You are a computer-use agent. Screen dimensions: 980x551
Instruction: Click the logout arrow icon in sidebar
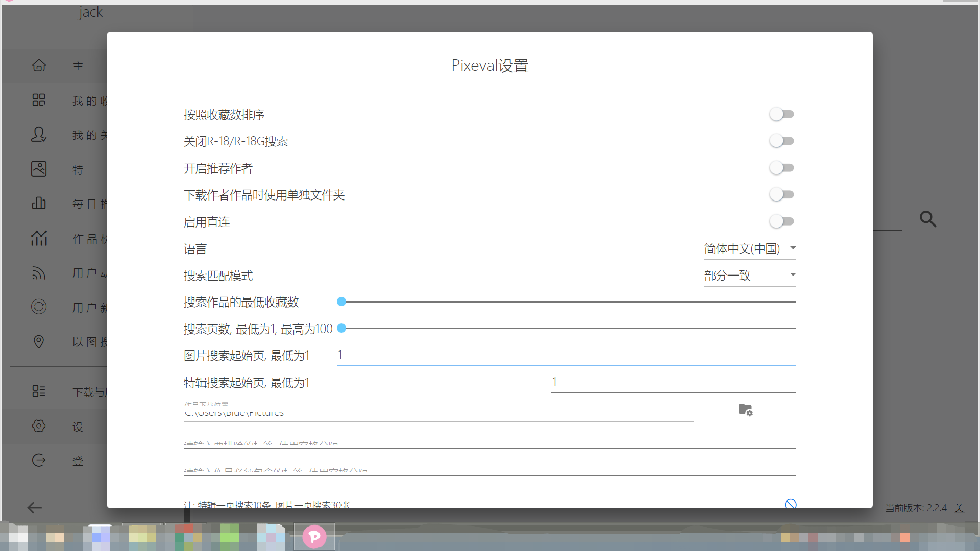coord(39,460)
